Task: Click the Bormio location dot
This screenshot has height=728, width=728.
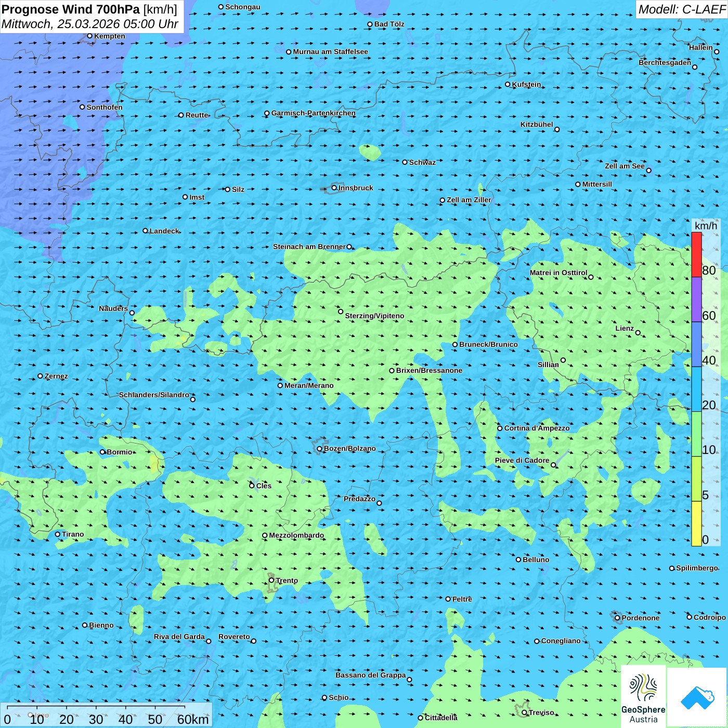Action: coord(102,452)
